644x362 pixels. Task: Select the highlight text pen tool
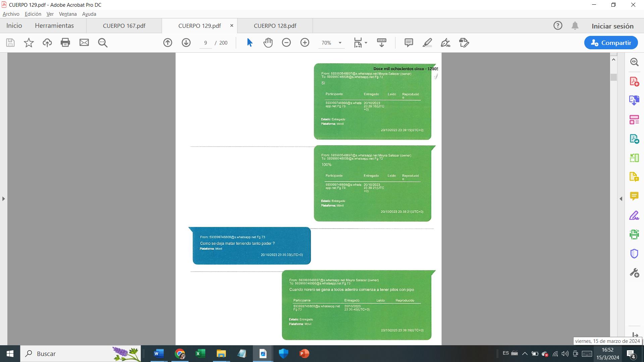coord(427,43)
